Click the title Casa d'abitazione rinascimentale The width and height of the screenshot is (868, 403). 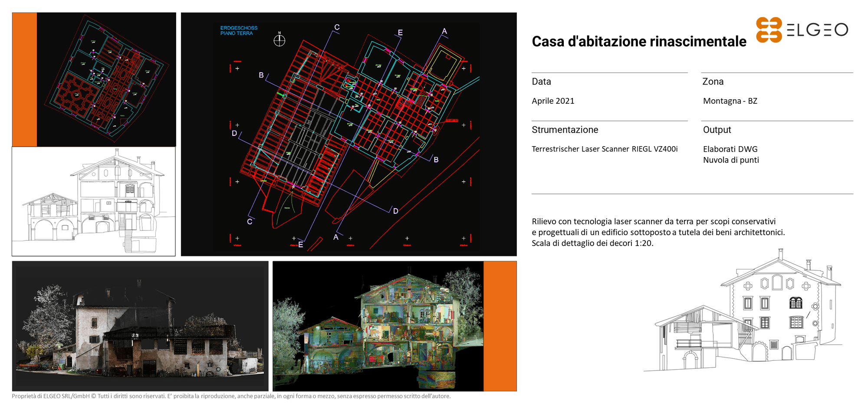click(x=639, y=42)
